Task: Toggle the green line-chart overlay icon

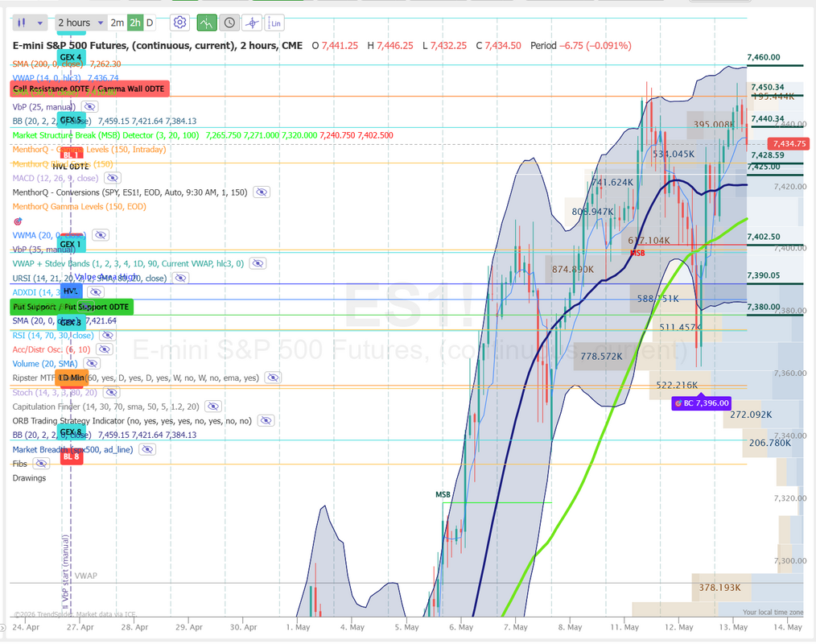Action: click(207, 23)
